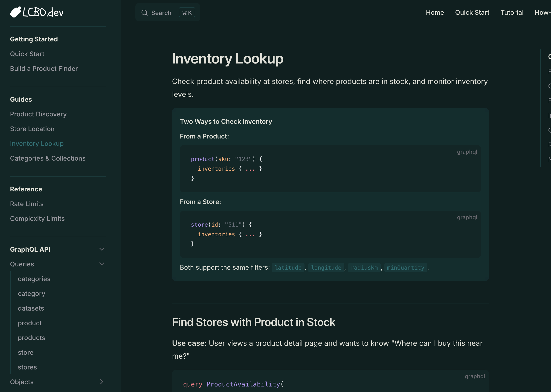Collapse the GraphQL API section
Screen dimensions: 551x392
click(x=102, y=249)
